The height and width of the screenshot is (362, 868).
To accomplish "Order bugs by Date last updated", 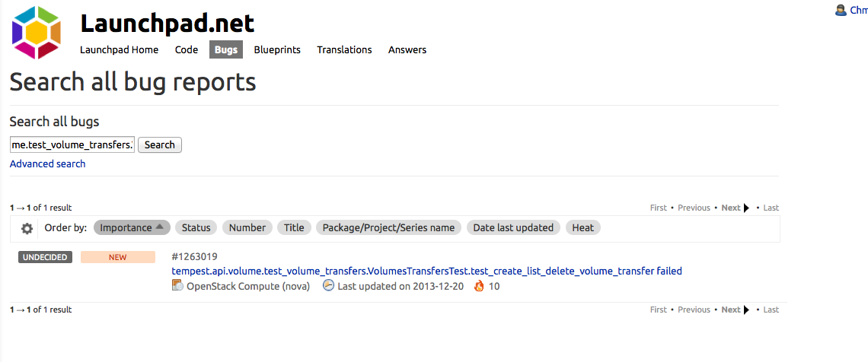I will (513, 227).
